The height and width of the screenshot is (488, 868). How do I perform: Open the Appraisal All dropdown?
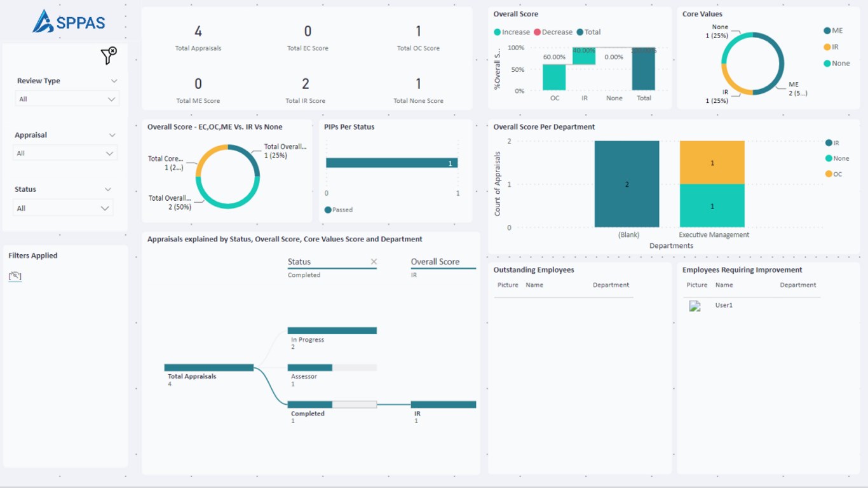coord(65,153)
